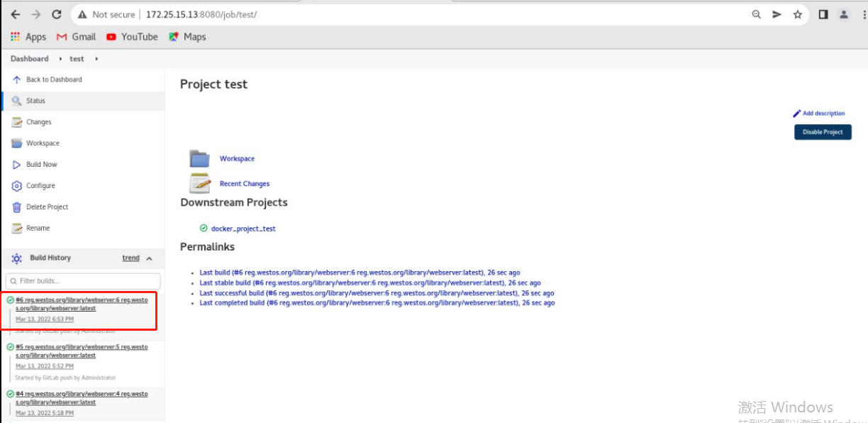
Task: Expand the test breadcrumb arrow
Action: 96,59
